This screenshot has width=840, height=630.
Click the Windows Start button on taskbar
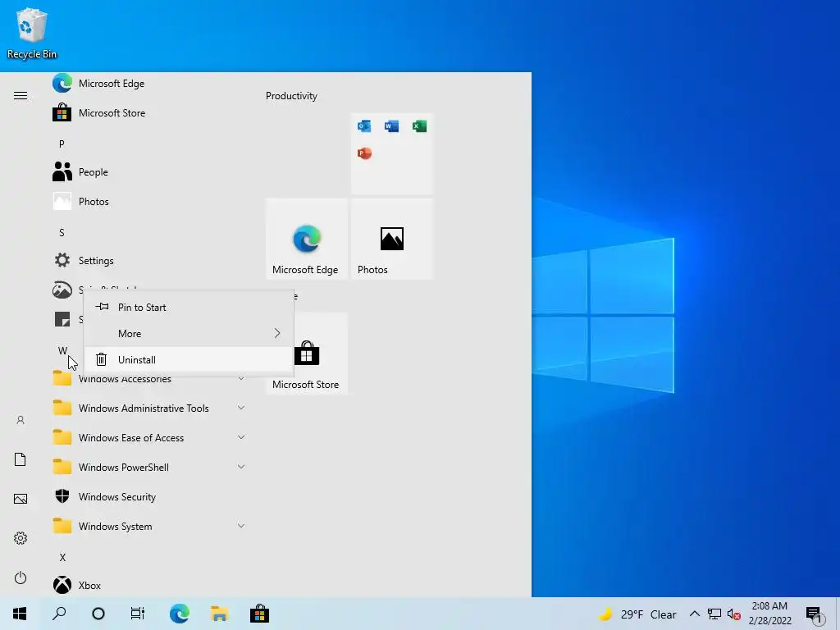[x=20, y=614]
